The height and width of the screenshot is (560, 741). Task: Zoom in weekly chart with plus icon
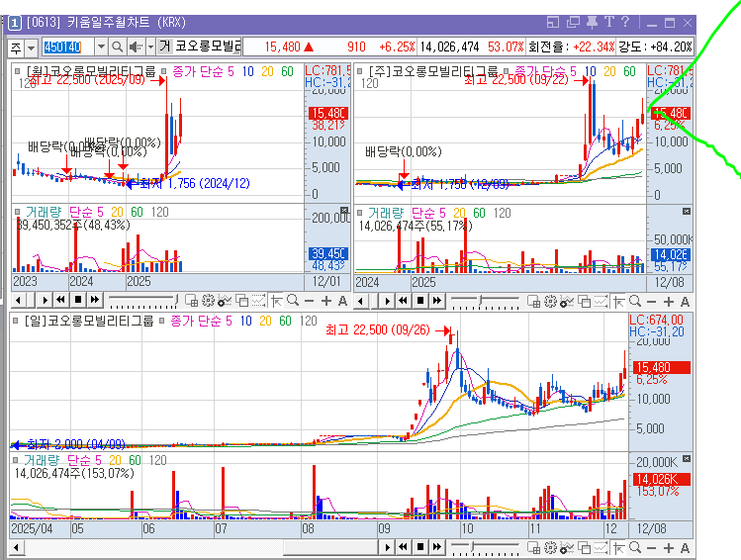(668, 302)
